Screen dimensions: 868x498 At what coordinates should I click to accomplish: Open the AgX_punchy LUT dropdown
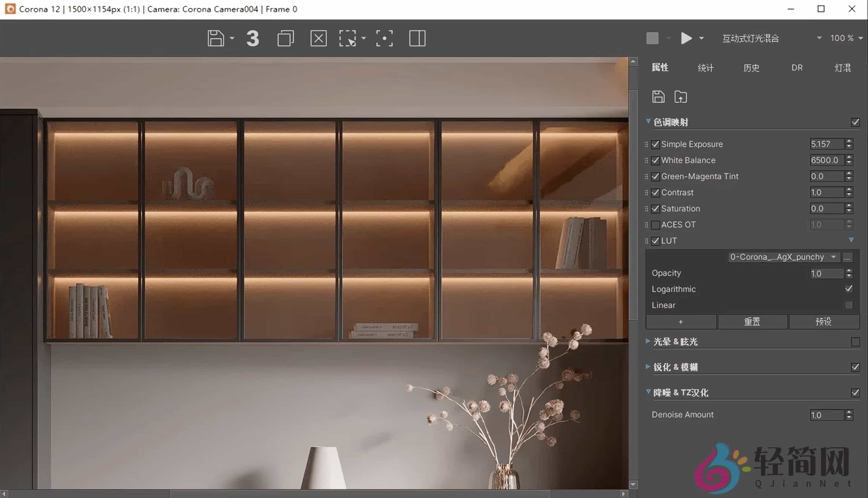click(783, 257)
